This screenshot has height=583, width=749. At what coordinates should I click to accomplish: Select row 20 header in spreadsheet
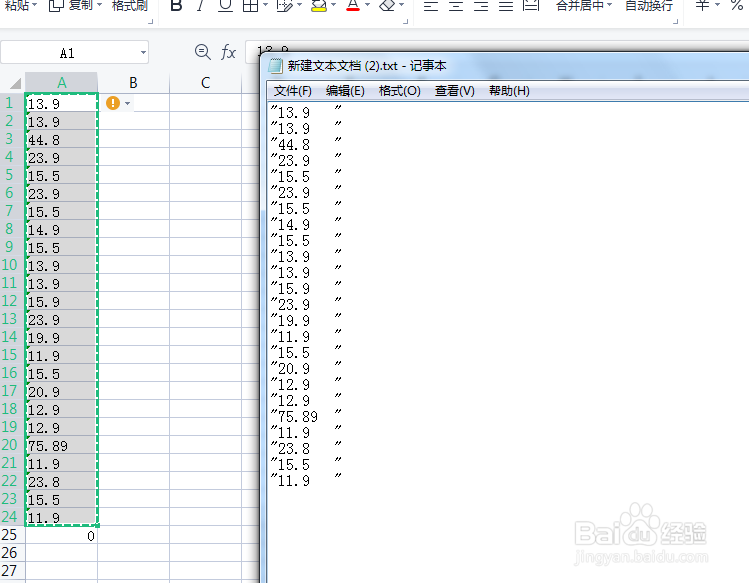tap(10, 445)
